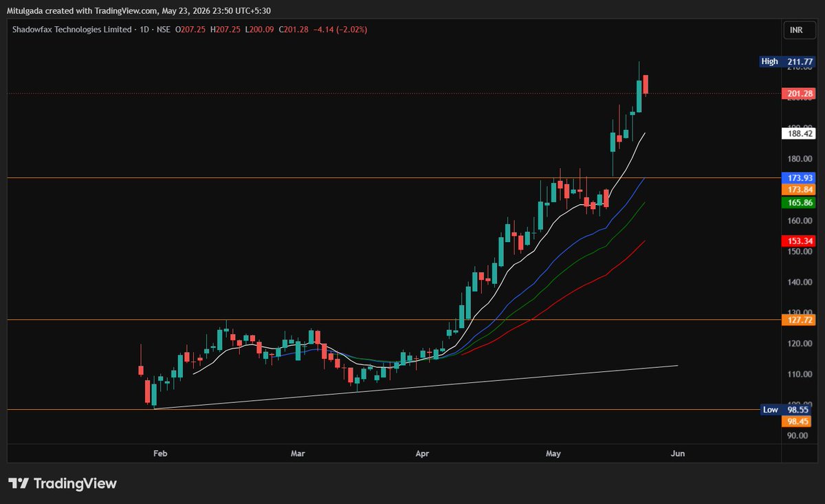Click the 120.00 price scale label
The image size is (825, 504).
(800, 344)
